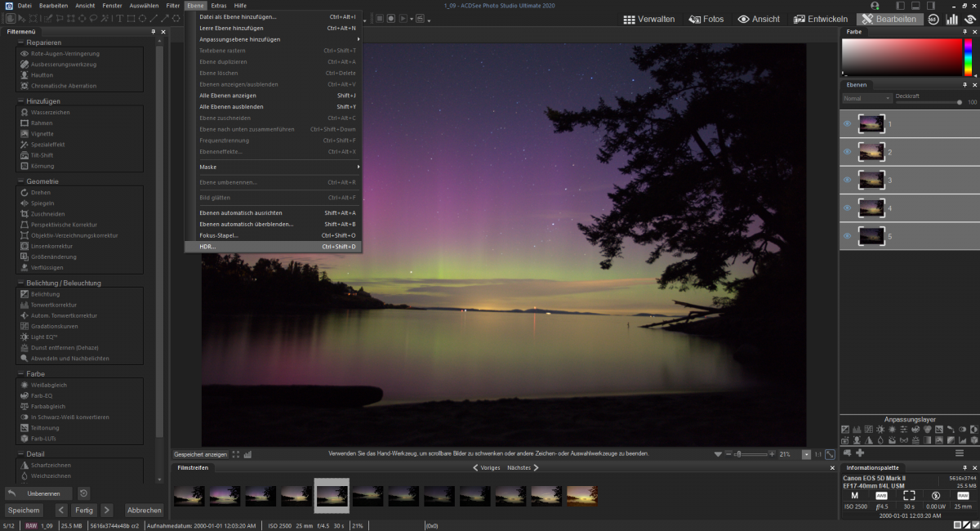Click the undo arrow next to Umbenennen
This screenshot has width=980, height=531.
[11, 493]
